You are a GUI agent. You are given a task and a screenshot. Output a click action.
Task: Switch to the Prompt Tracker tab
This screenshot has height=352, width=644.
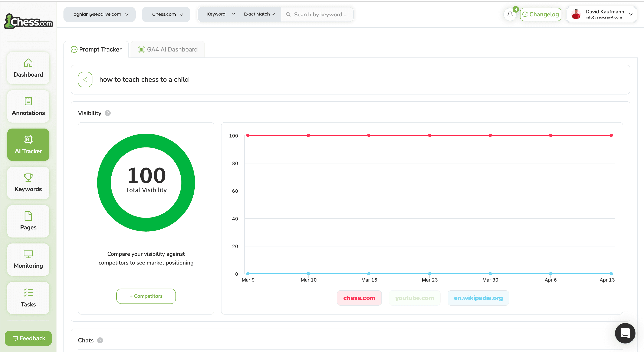pyautogui.click(x=96, y=49)
